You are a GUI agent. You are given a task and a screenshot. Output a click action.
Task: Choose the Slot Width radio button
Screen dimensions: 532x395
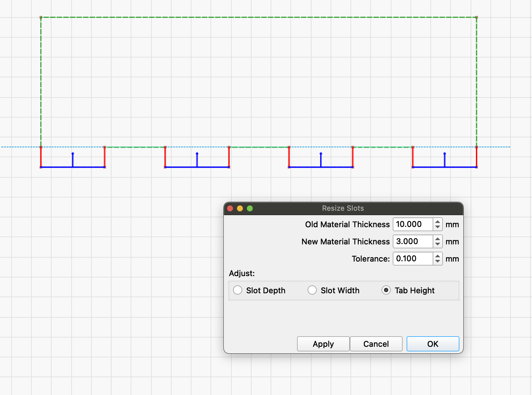(x=312, y=290)
